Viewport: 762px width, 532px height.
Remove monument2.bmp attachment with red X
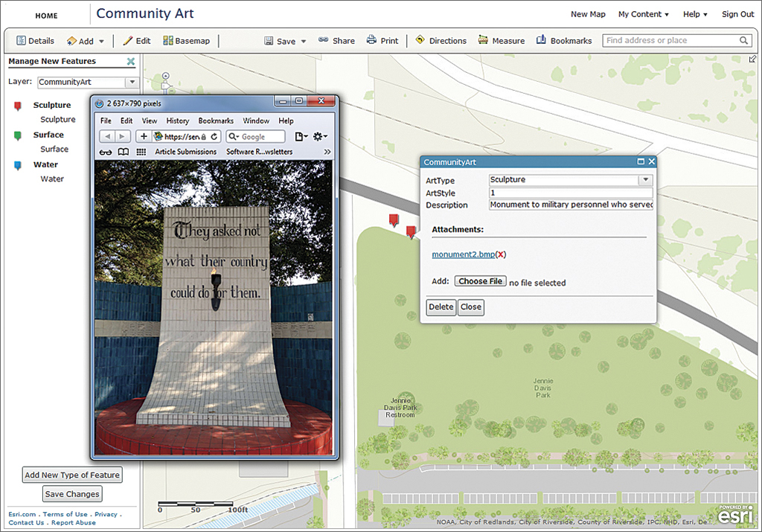pos(501,254)
